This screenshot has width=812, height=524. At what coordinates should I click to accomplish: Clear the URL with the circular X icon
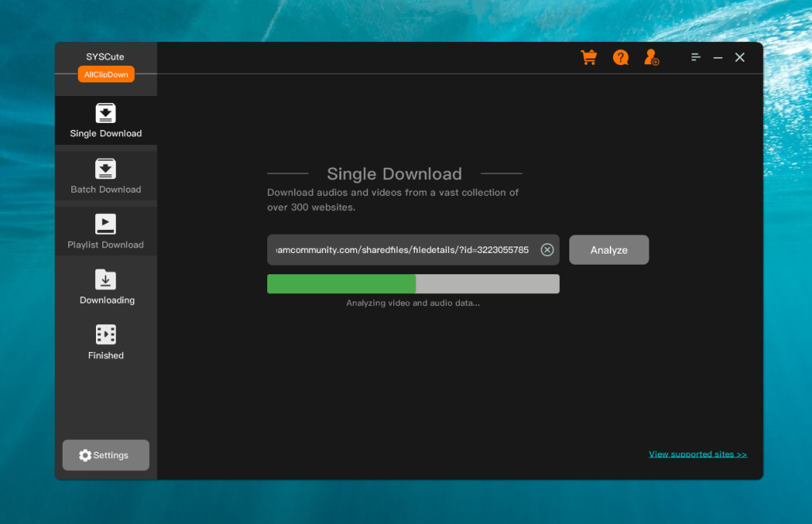click(x=546, y=250)
